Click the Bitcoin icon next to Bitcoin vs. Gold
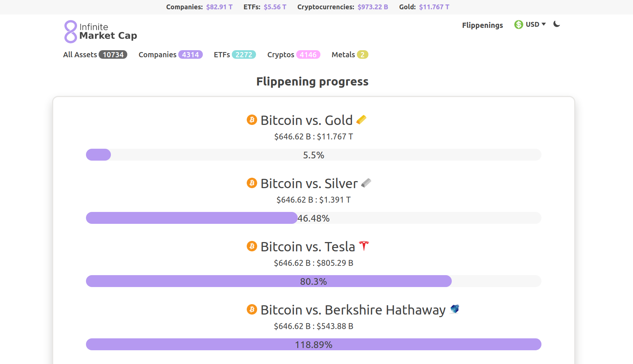633x364 pixels. point(252,120)
